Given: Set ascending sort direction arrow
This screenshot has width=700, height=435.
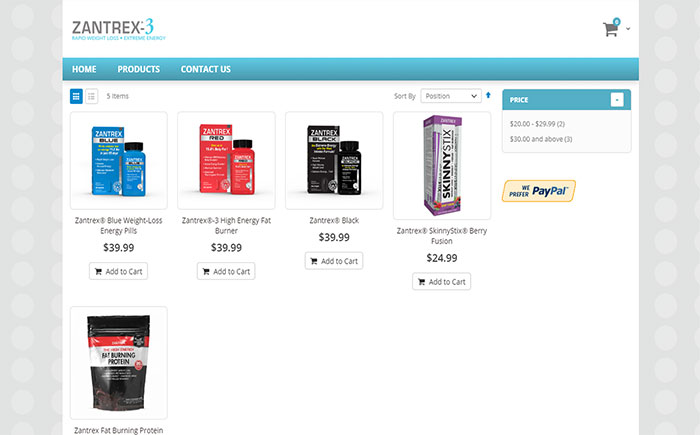Looking at the screenshot, I should click(x=488, y=95).
